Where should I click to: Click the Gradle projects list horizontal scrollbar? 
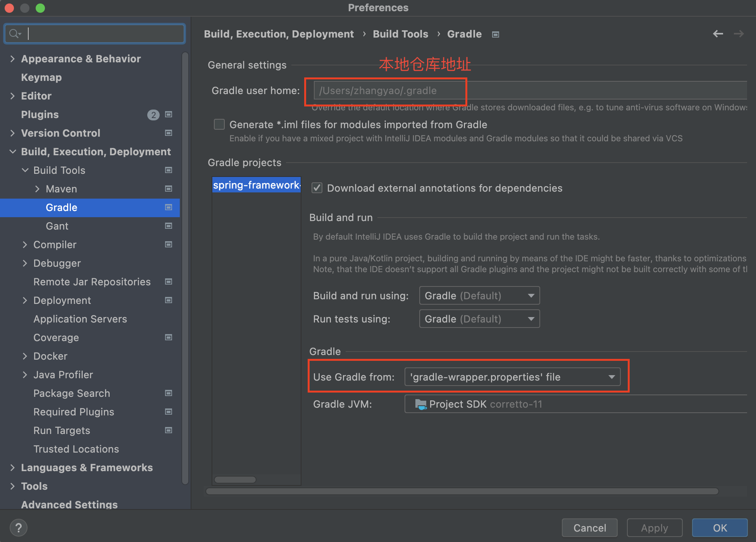click(x=235, y=480)
